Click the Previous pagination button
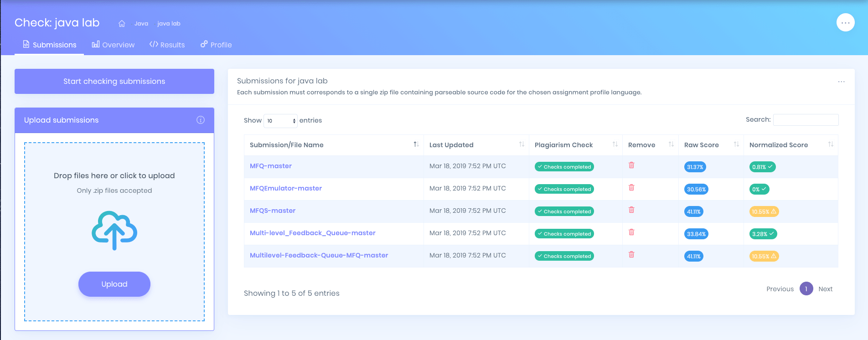868x340 pixels. point(780,289)
